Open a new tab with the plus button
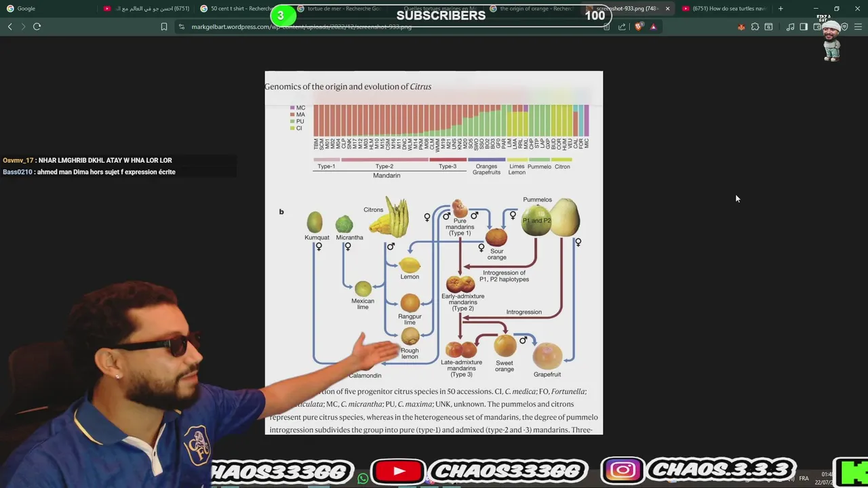868x488 pixels. [781, 8]
